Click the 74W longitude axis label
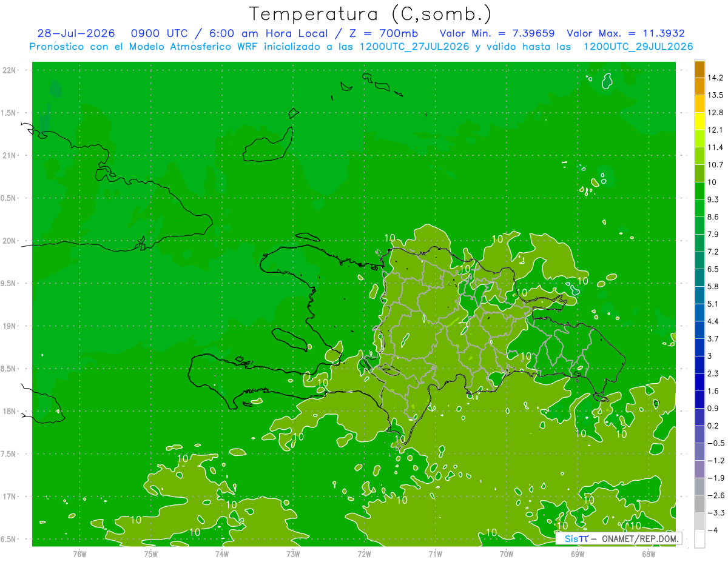 [x=221, y=554]
